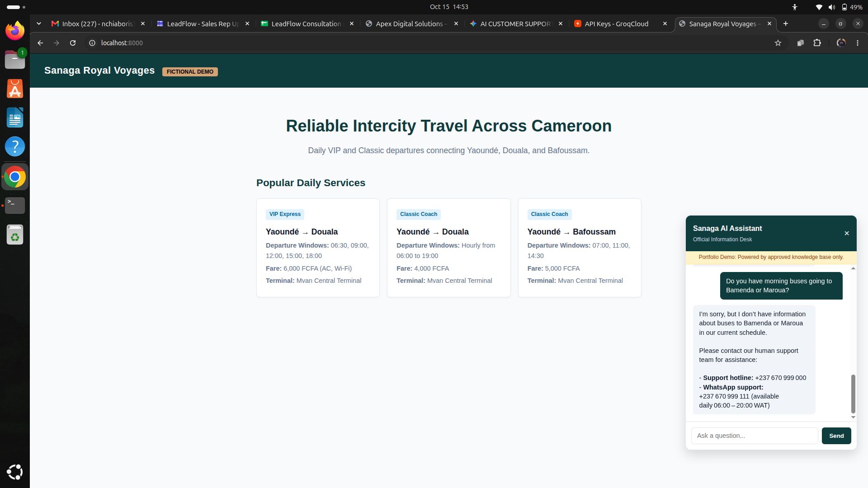
Task: Open Firefox from the dock
Action: click(15, 31)
